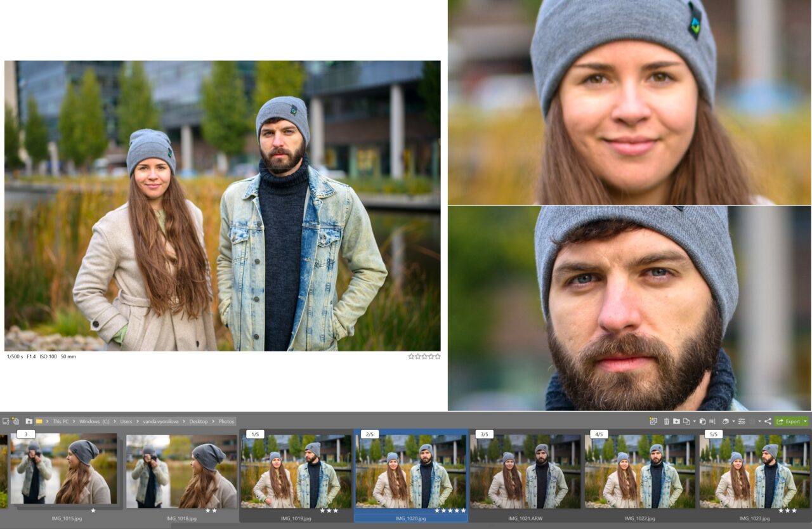Click the man's face close-up preview
The height and width of the screenshot is (529, 812).
click(629, 308)
